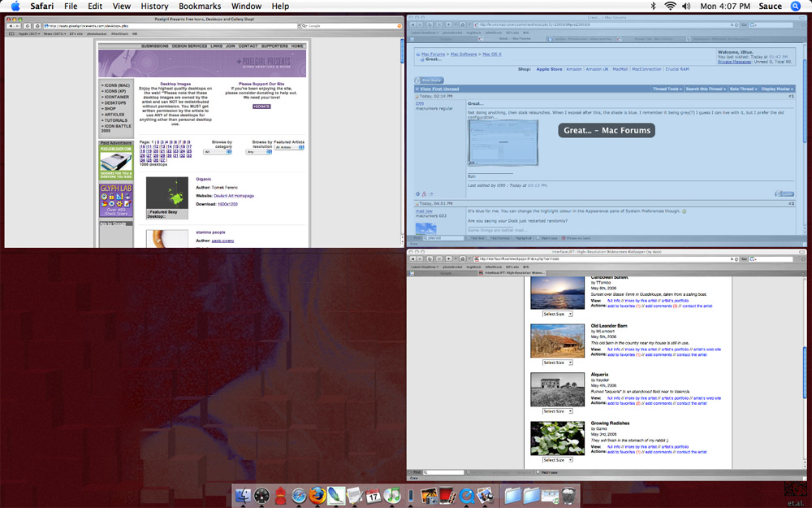Screen dimensions: 812x508
Task: Click the Bluetooth status icon
Action: pos(654,7)
